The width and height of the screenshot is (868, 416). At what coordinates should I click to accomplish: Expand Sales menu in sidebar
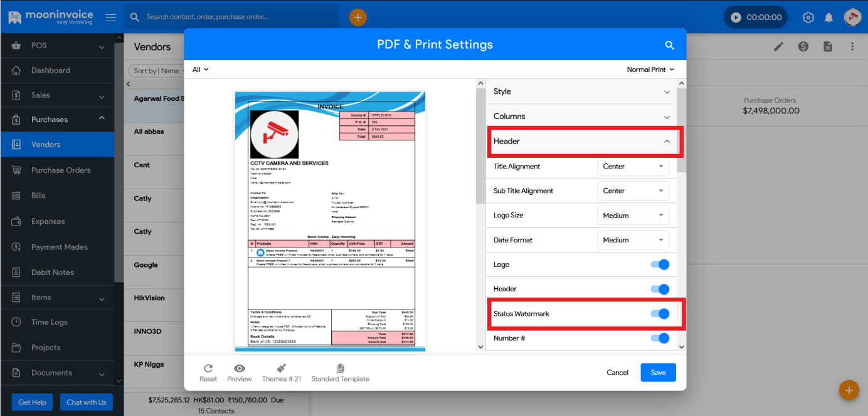click(x=57, y=95)
